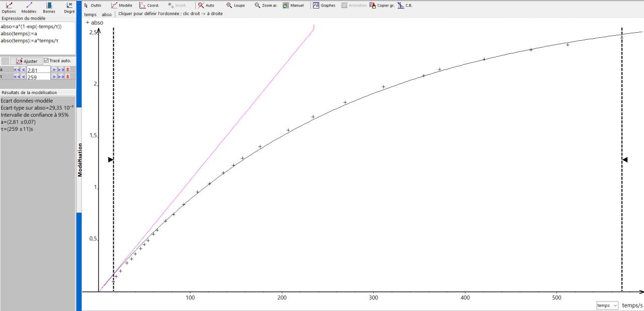
Task: Open the temps abscissa dropdown
Action: (607, 305)
